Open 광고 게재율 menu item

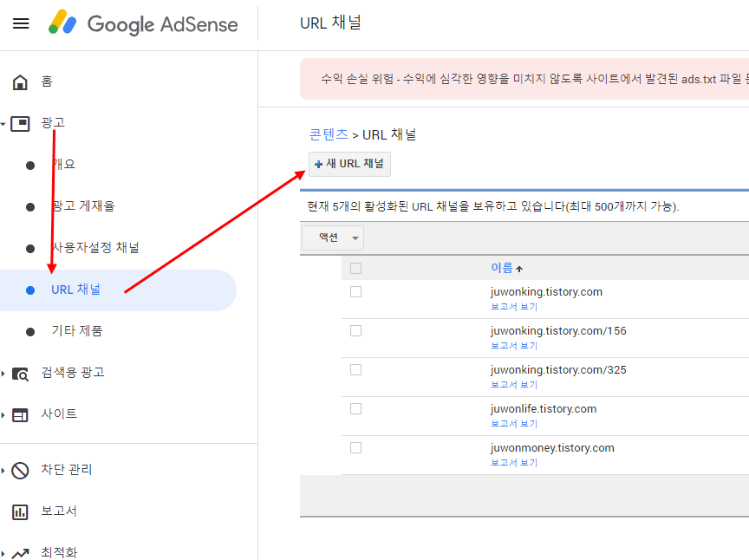tap(83, 206)
